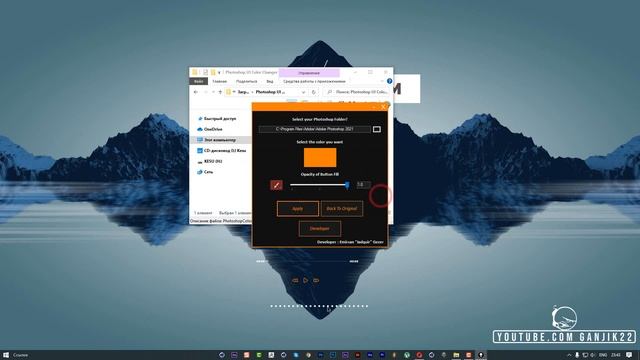Click the folder browse icon beside the Photoshop path

377,129
